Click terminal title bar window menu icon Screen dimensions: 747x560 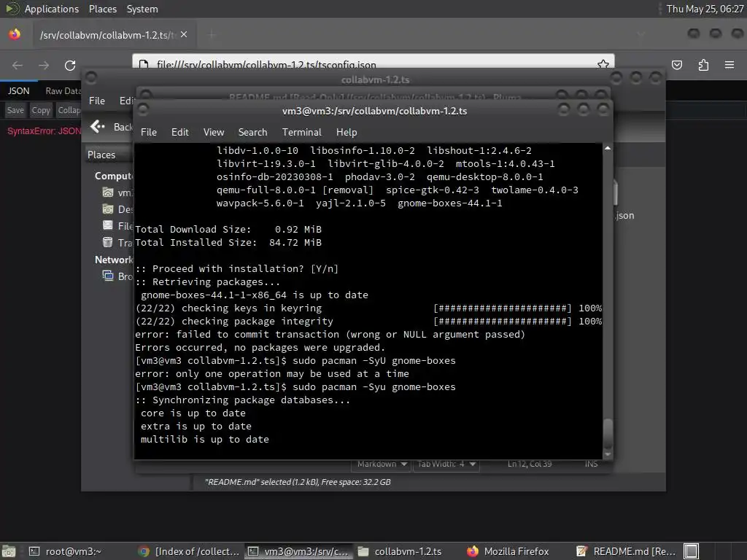click(143, 110)
